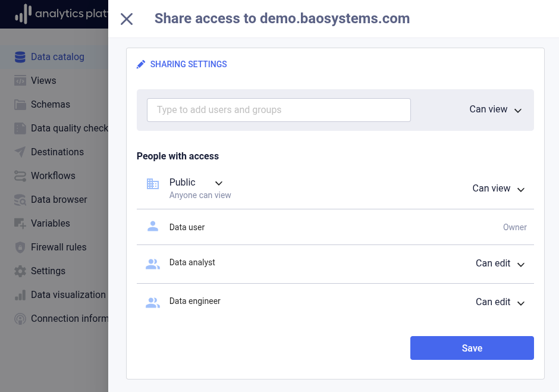559x392 pixels.
Task: Click the Destinations paper plane icon
Action: [20, 152]
